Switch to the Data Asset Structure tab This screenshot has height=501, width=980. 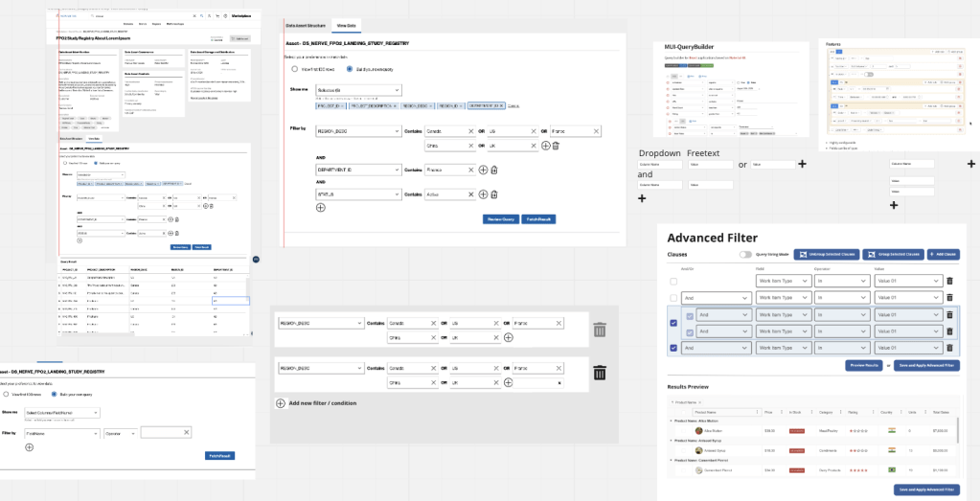(304, 25)
